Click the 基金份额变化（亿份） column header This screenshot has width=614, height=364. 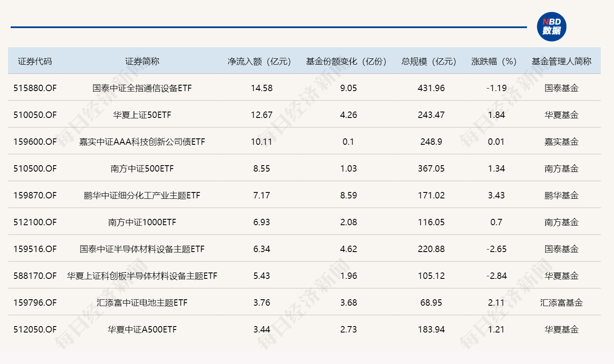pos(346,61)
